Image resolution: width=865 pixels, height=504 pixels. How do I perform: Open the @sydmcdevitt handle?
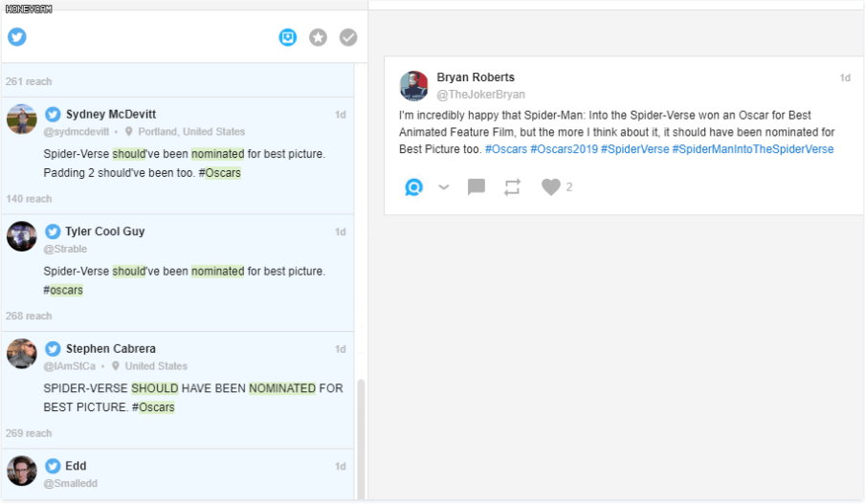77,132
